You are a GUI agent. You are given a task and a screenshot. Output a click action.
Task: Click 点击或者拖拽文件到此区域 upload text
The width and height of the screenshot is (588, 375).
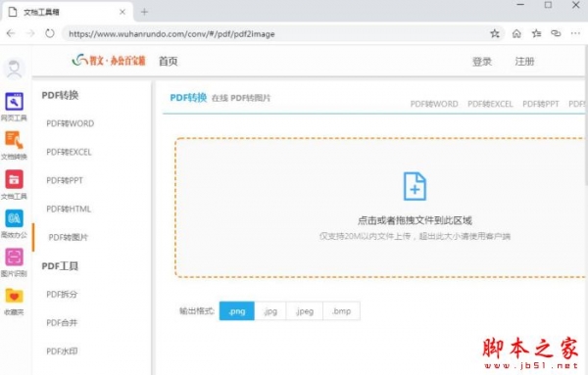point(415,220)
